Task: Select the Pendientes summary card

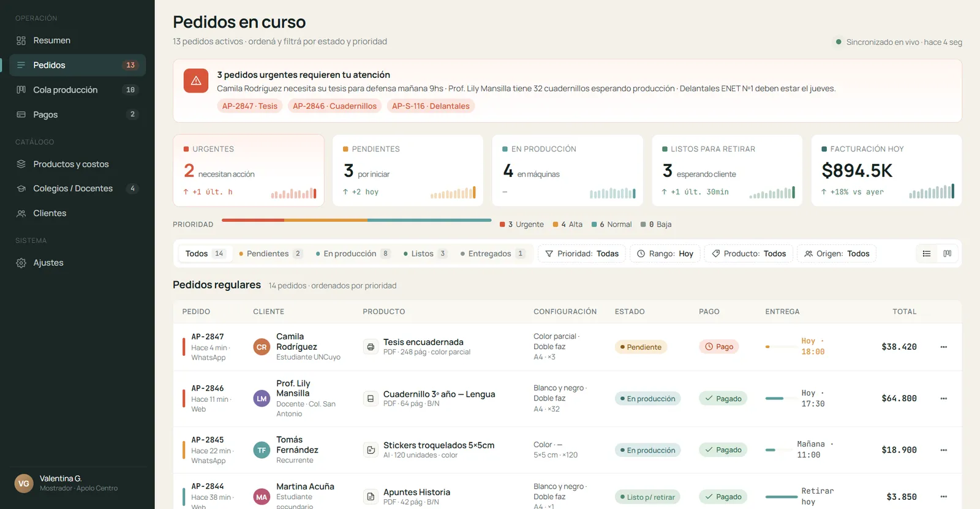Action: (408, 170)
